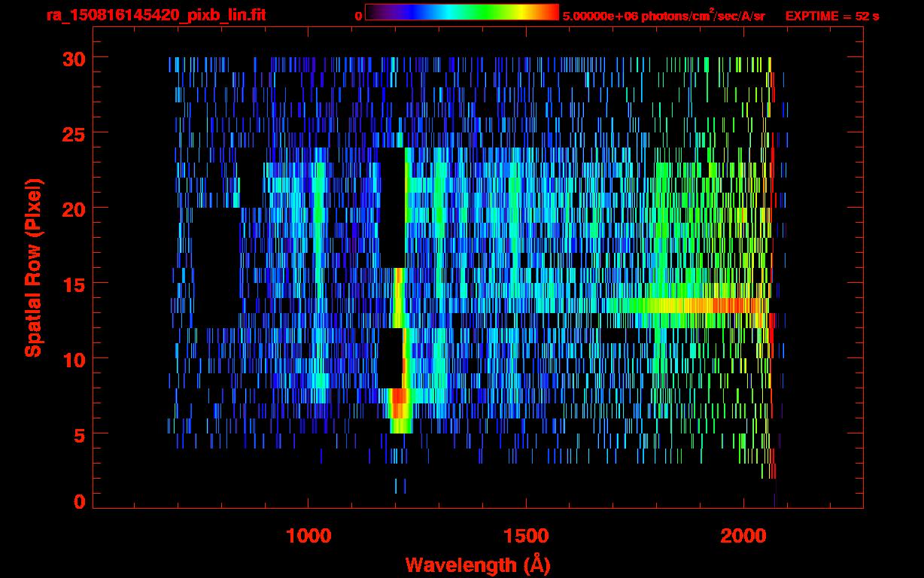The height and width of the screenshot is (578, 924).
Task: Click the 5.00000e+06 photons unit label
Action: click(x=664, y=14)
